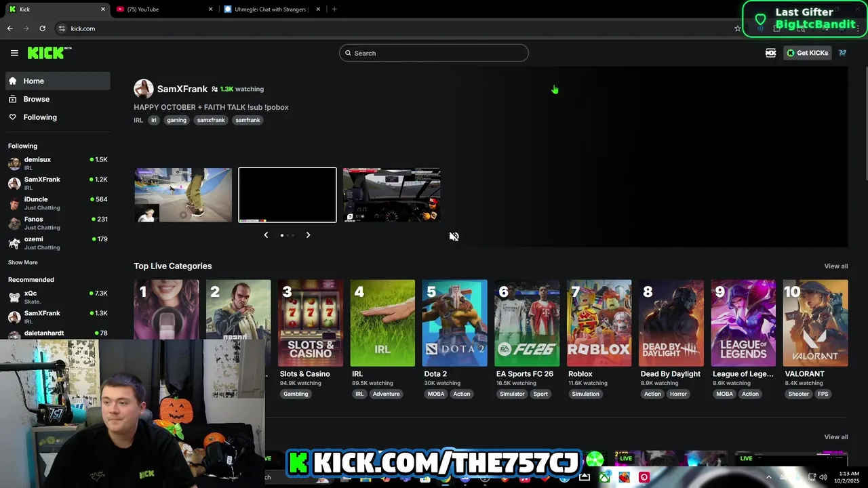Open the Dead By Daylight category
This screenshot has width=868, height=488.
[671, 323]
